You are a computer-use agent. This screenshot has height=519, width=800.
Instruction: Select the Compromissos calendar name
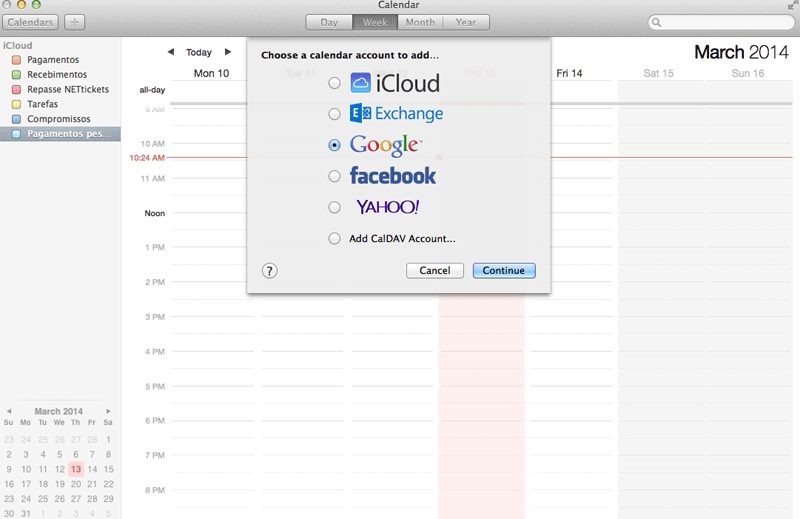coord(59,119)
